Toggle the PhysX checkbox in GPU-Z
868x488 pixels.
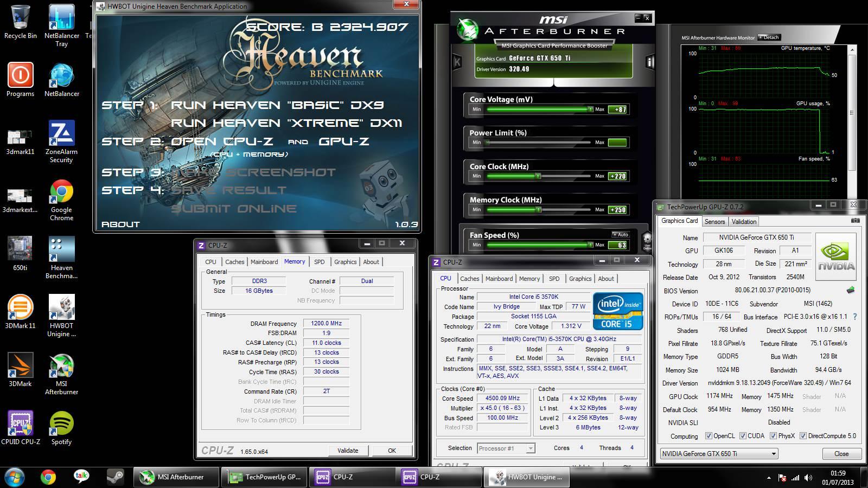click(773, 436)
